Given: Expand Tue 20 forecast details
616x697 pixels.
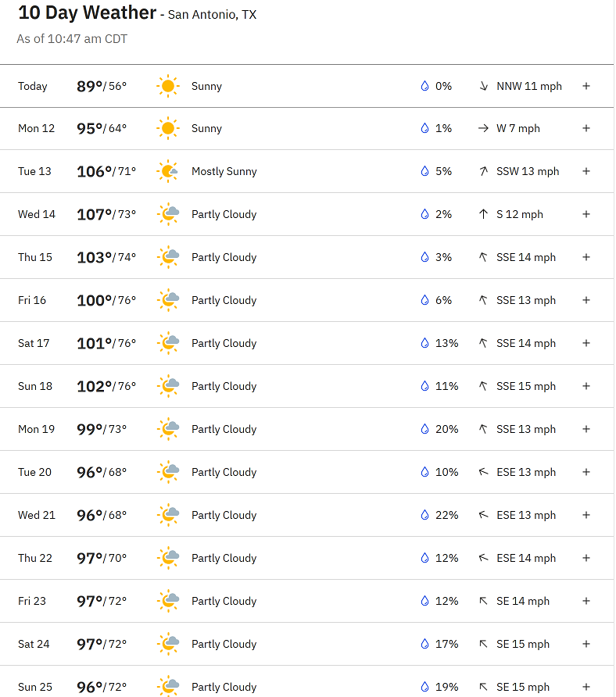Looking at the screenshot, I should pos(586,472).
